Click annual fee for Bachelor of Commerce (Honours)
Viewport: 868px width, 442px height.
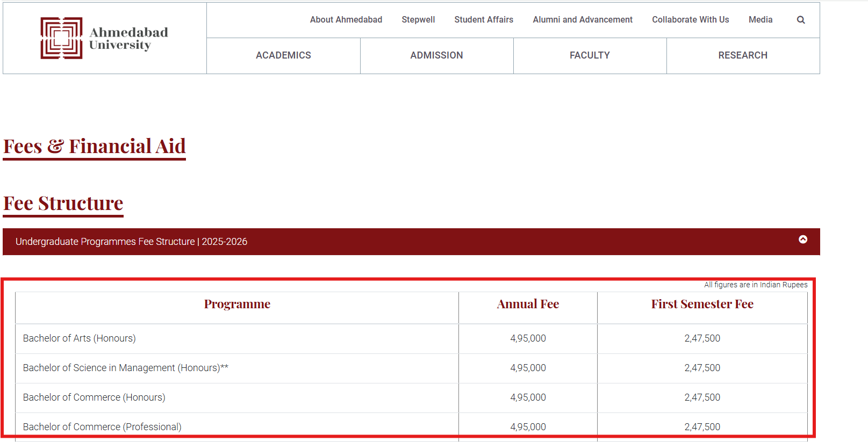click(528, 397)
